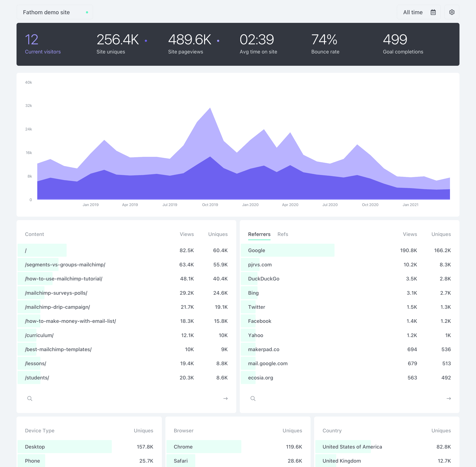Click the Content panel next-page arrow
476x467 pixels.
coord(225,398)
